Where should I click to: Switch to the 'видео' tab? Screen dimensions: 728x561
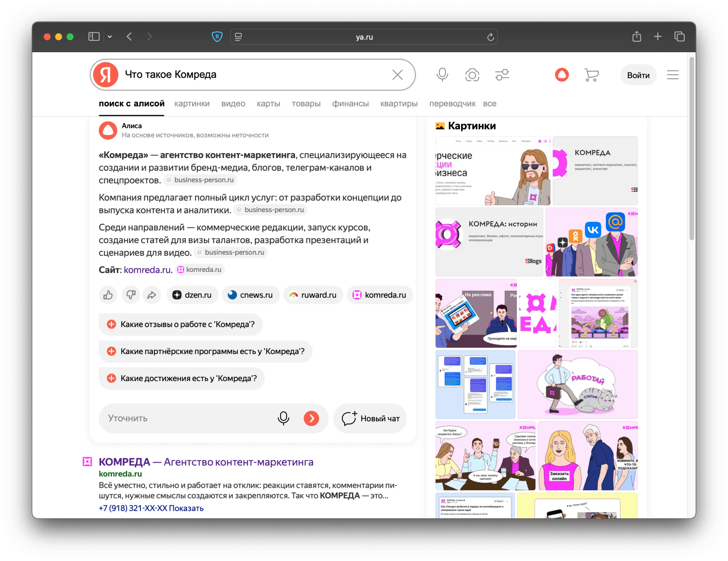[x=233, y=104]
